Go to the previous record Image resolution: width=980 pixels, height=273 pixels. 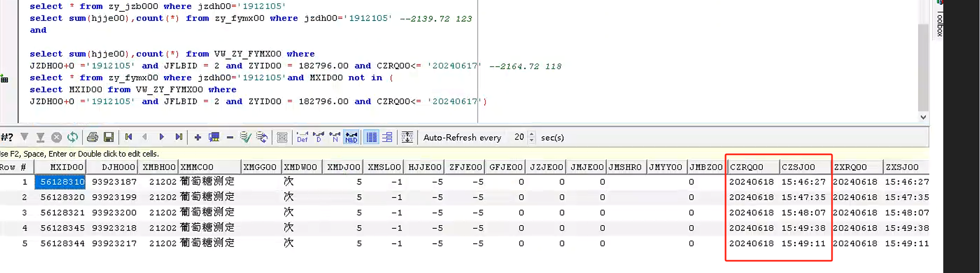coord(145,137)
